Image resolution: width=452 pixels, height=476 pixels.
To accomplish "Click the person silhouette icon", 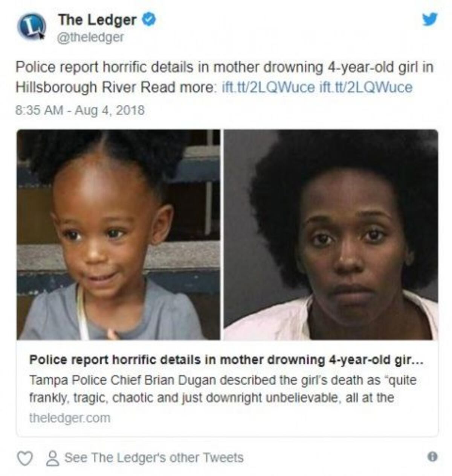I will pos(52,458).
